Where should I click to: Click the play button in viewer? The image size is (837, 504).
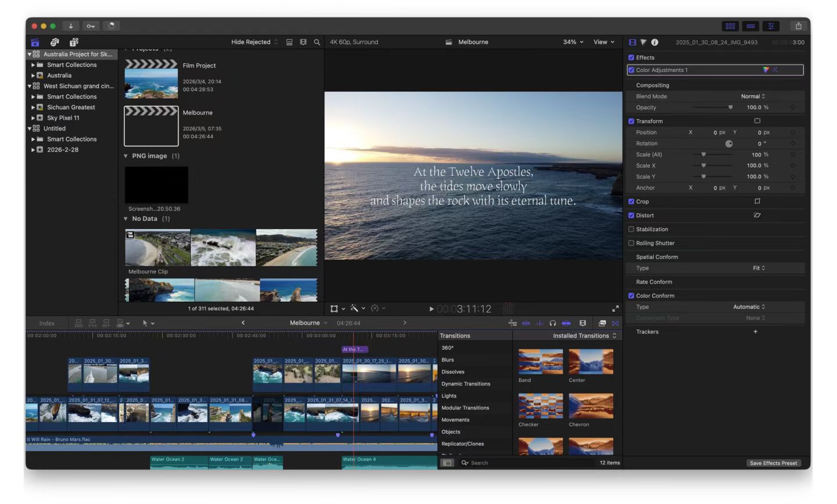[431, 309]
